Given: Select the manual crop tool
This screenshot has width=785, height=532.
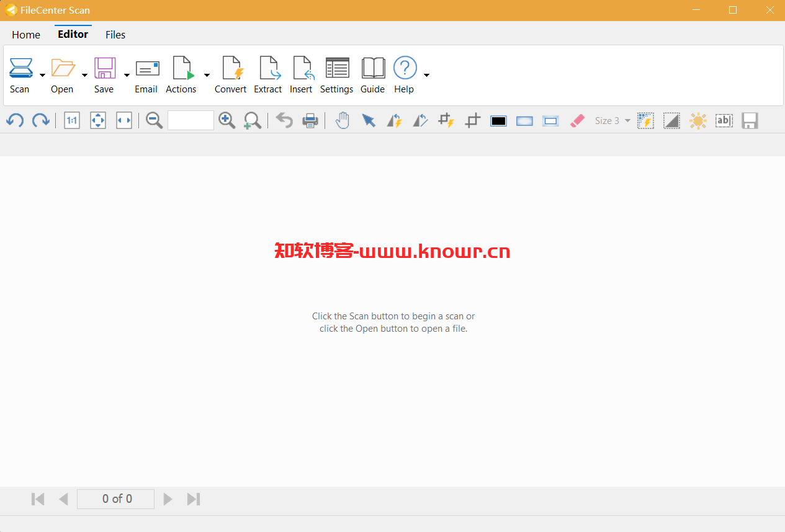Looking at the screenshot, I should tap(473, 120).
